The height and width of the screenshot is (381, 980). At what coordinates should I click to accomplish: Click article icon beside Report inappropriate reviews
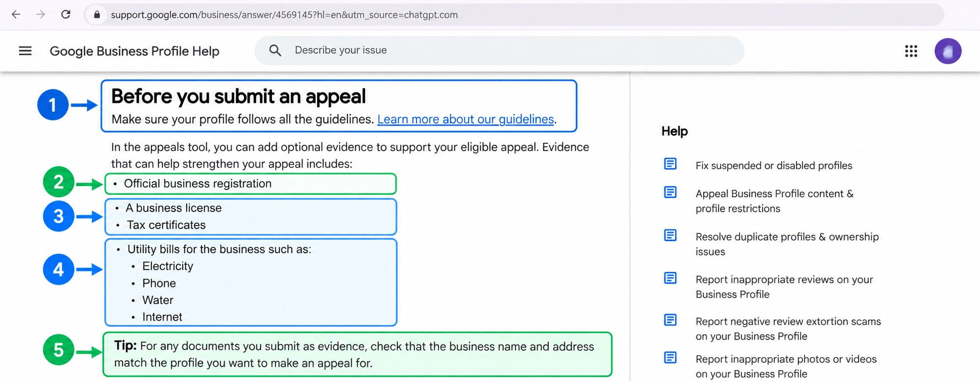coord(671,278)
